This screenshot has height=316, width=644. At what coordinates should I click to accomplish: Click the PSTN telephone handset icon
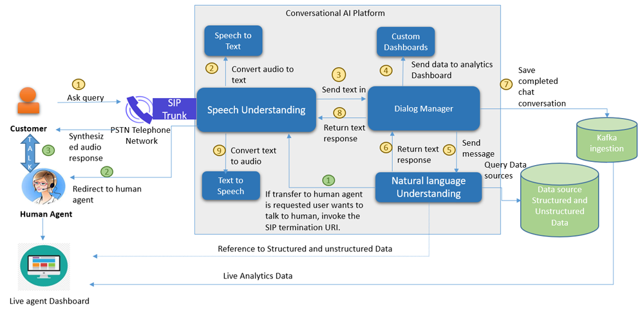click(138, 110)
